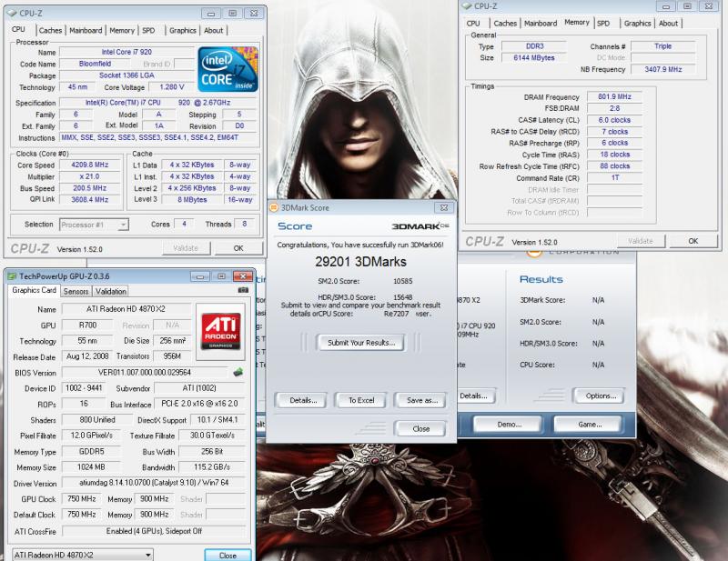The height and width of the screenshot is (561, 728).
Task: Click the memory Size value '6144 MBytes'
Action: coord(534,57)
